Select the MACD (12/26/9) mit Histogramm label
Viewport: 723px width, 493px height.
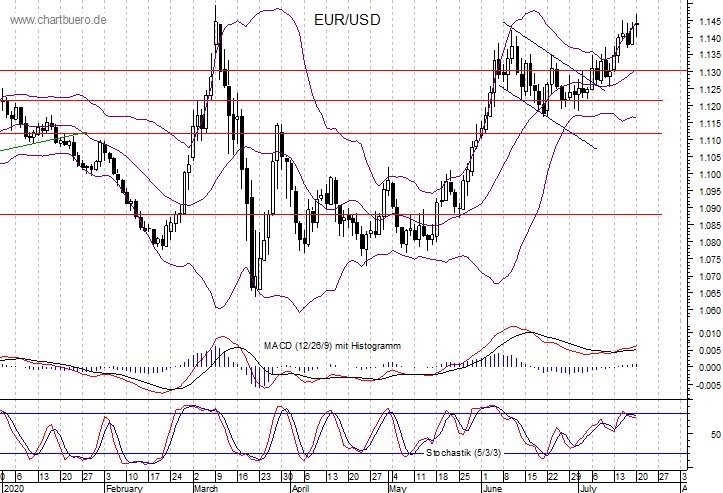coord(331,345)
